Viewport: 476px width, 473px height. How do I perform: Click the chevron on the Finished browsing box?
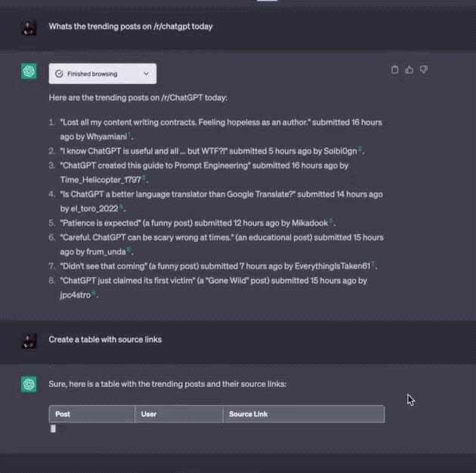(x=146, y=74)
